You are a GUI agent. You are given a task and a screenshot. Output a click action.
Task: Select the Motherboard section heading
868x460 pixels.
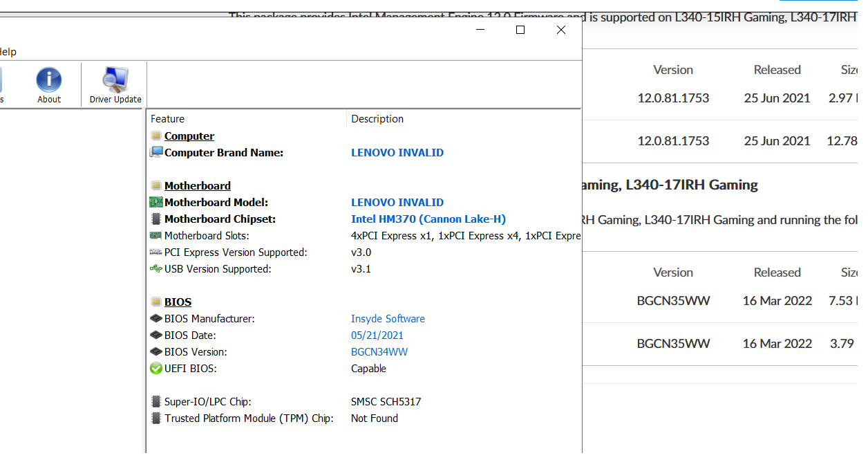(198, 186)
